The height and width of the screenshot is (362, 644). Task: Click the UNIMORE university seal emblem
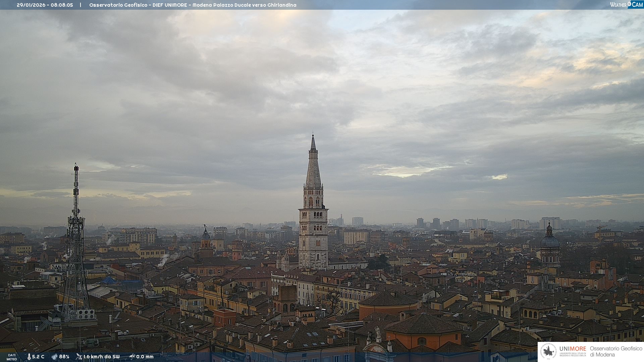[549, 352]
